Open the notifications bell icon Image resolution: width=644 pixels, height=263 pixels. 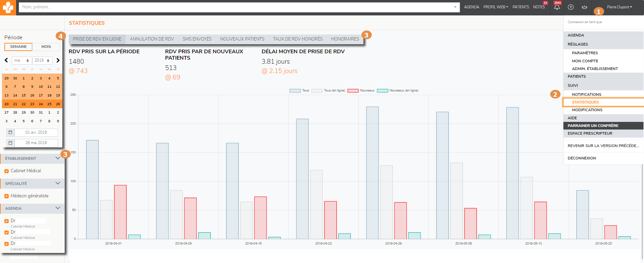557,7
